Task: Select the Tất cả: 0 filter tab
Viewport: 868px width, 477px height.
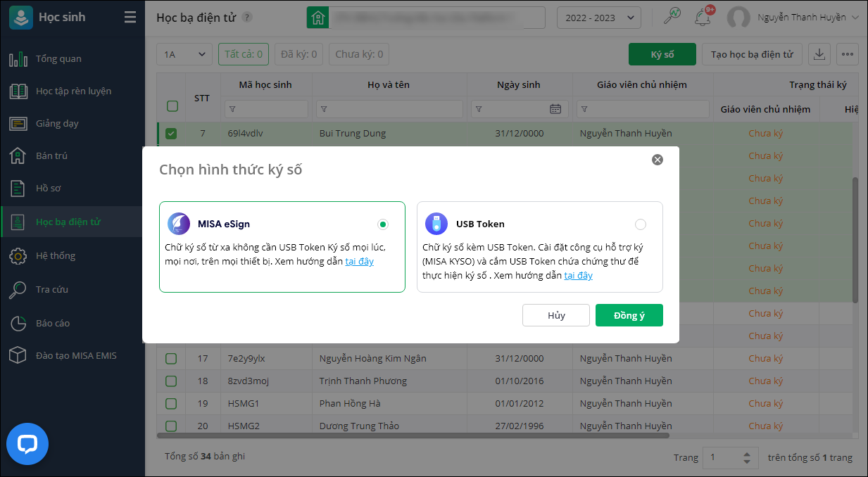Action: pos(244,54)
